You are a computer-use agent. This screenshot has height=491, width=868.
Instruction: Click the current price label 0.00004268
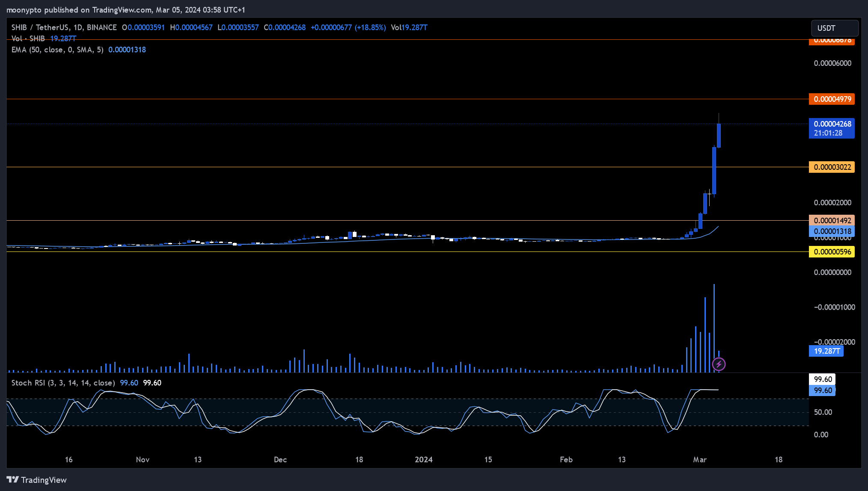coord(832,128)
